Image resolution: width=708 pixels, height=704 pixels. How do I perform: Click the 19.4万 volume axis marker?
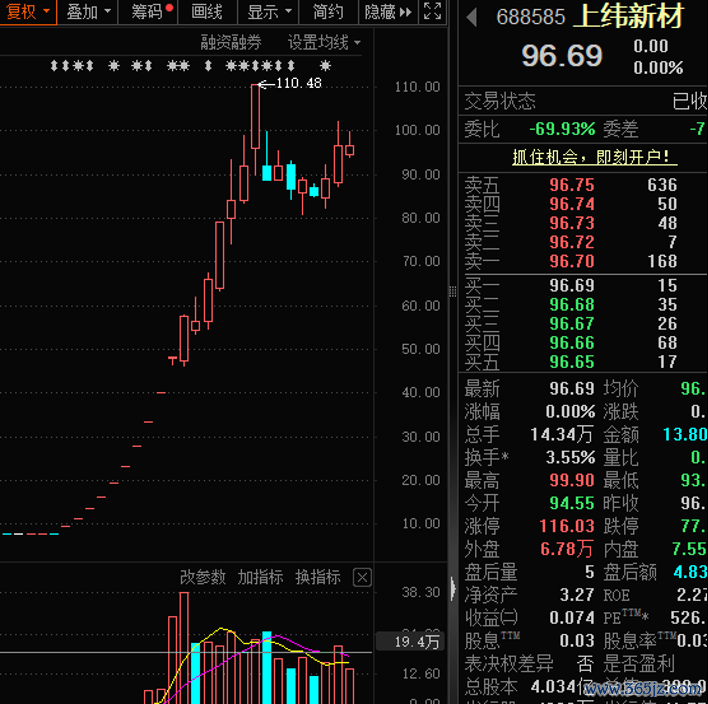pos(416,642)
